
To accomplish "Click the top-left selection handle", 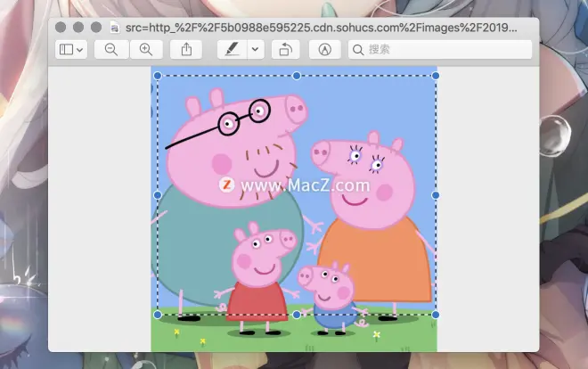I will click(158, 76).
